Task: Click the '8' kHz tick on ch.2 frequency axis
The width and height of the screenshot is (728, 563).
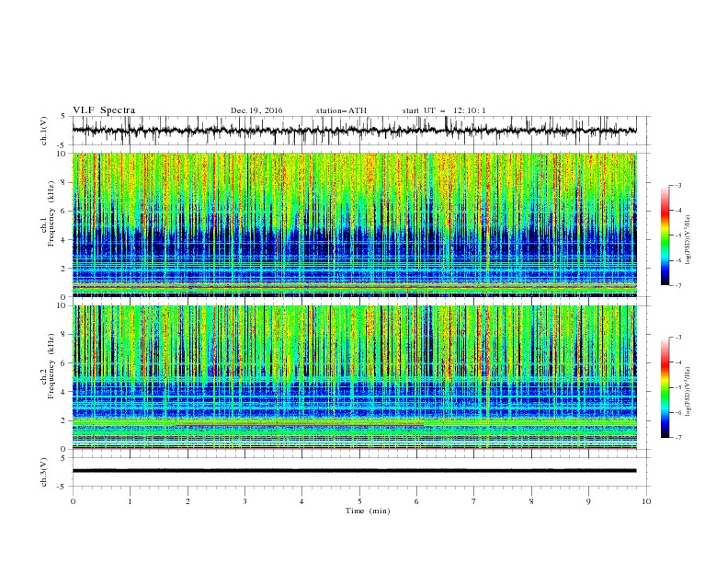Action: coord(64,335)
